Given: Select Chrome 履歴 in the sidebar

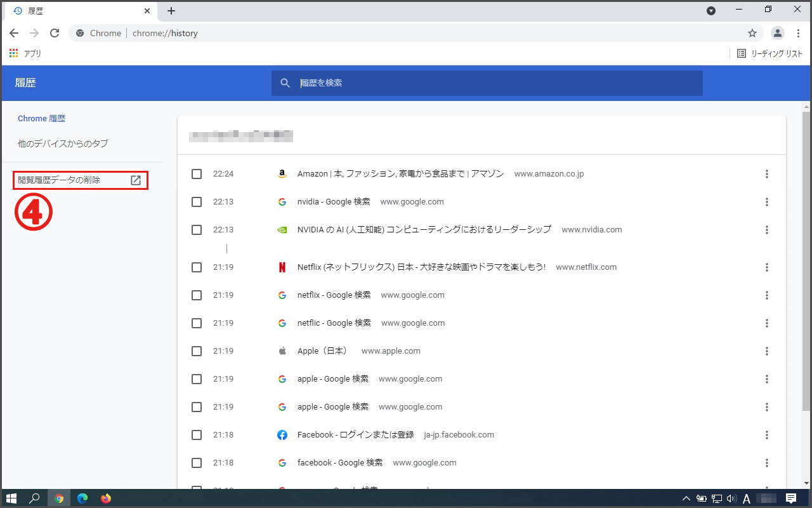Looking at the screenshot, I should 42,119.
